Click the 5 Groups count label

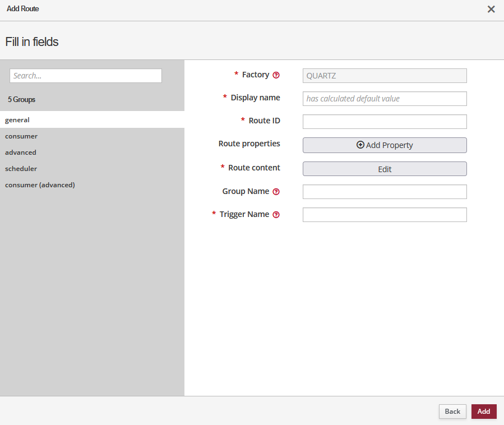[22, 100]
